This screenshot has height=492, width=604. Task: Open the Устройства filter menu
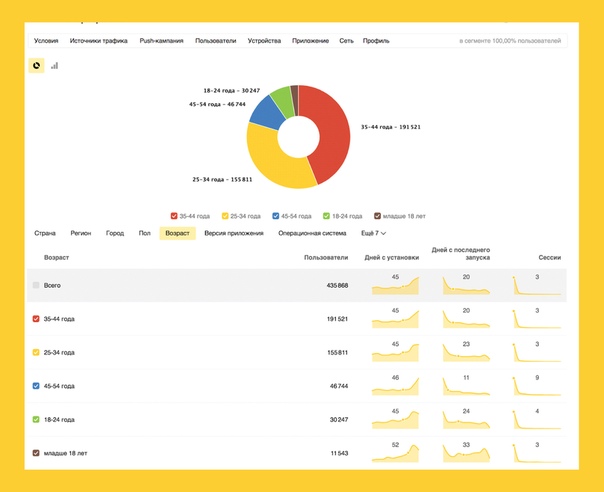click(264, 41)
